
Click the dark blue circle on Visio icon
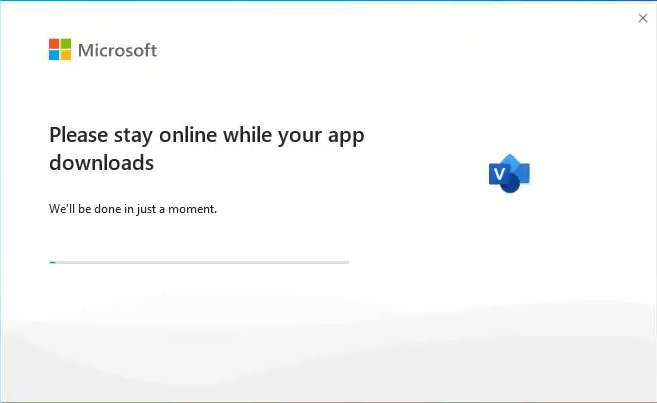pos(510,183)
